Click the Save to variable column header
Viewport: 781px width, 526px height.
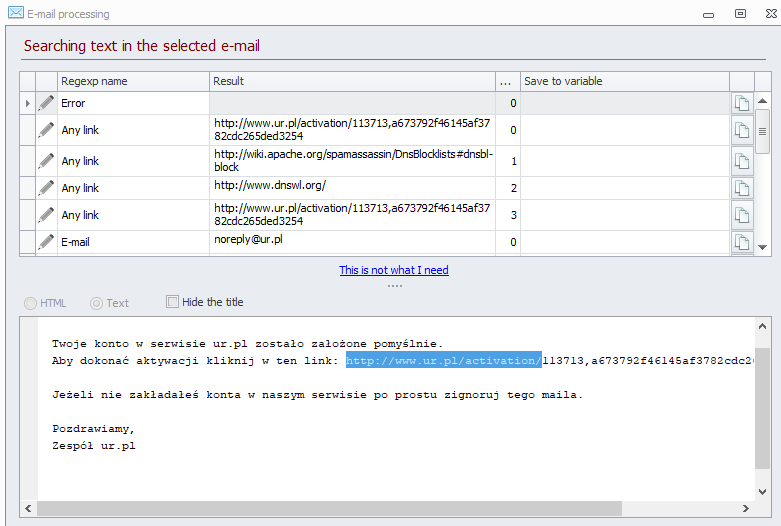pyautogui.click(x=625, y=81)
